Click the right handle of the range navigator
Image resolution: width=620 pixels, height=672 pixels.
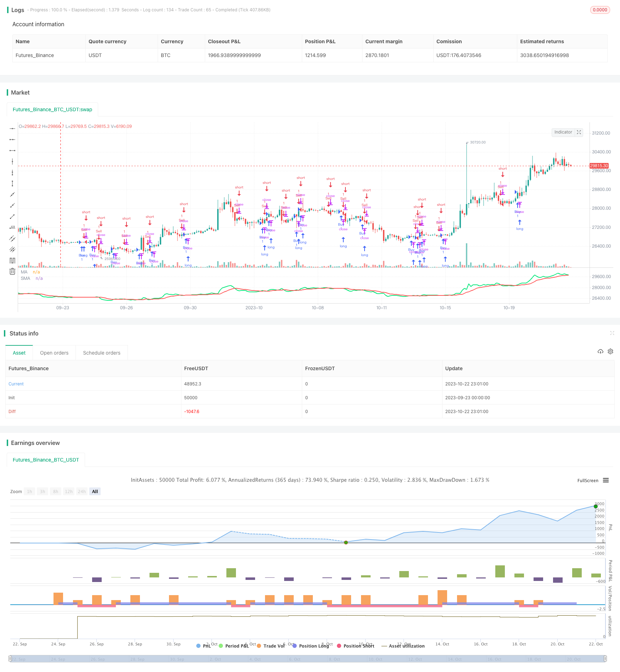[x=605, y=659]
